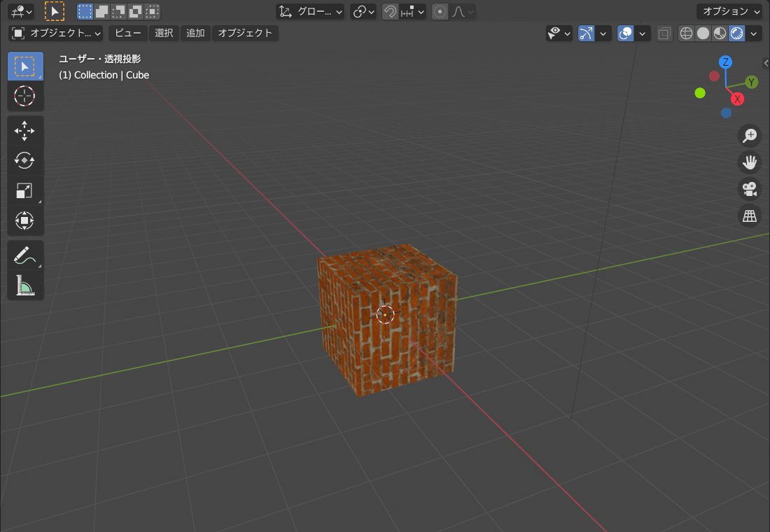This screenshot has width=770, height=532.
Task: Select the Measure tool
Action: (x=25, y=285)
